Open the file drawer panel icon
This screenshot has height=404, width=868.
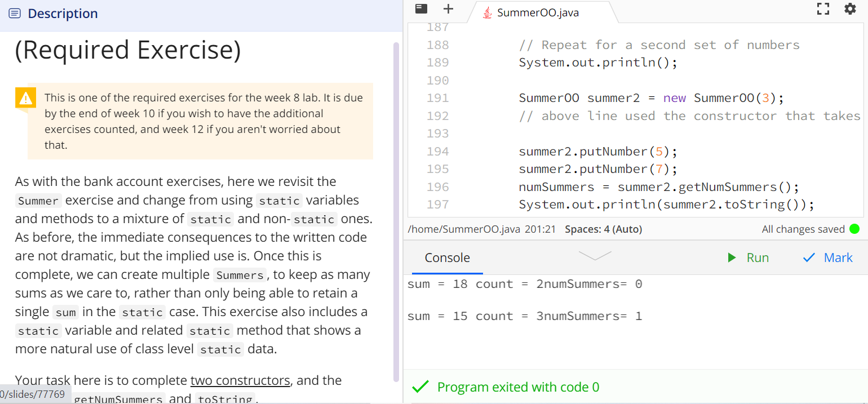420,8
